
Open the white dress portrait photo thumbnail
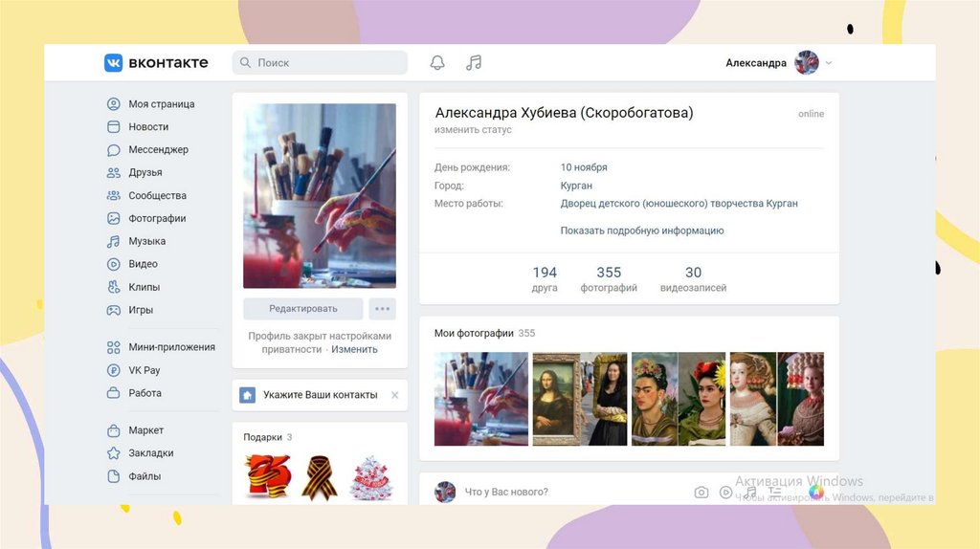[x=777, y=399]
